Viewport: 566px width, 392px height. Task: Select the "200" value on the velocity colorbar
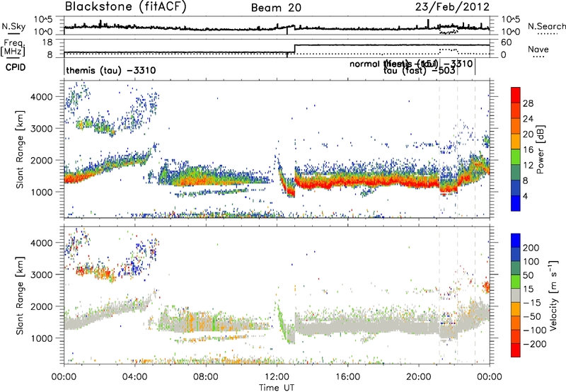coord(531,248)
